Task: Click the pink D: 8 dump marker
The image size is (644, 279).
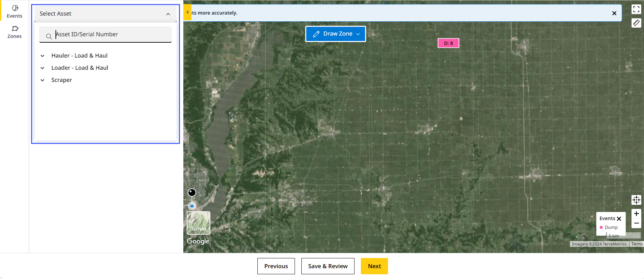Action: [x=448, y=43]
